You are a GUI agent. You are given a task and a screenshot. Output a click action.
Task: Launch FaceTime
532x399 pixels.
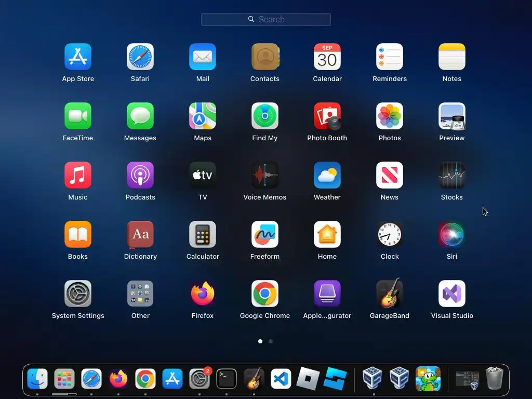pyautogui.click(x=78, y=116)
